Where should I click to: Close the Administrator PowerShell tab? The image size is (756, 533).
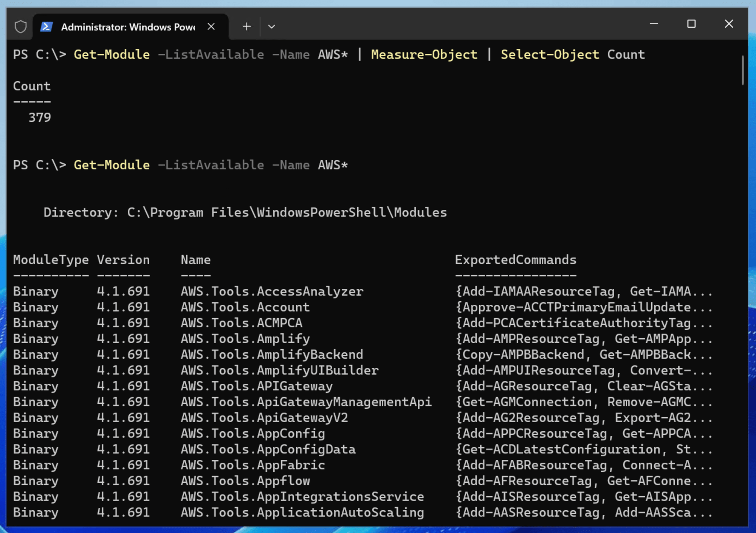pos(211,26)
